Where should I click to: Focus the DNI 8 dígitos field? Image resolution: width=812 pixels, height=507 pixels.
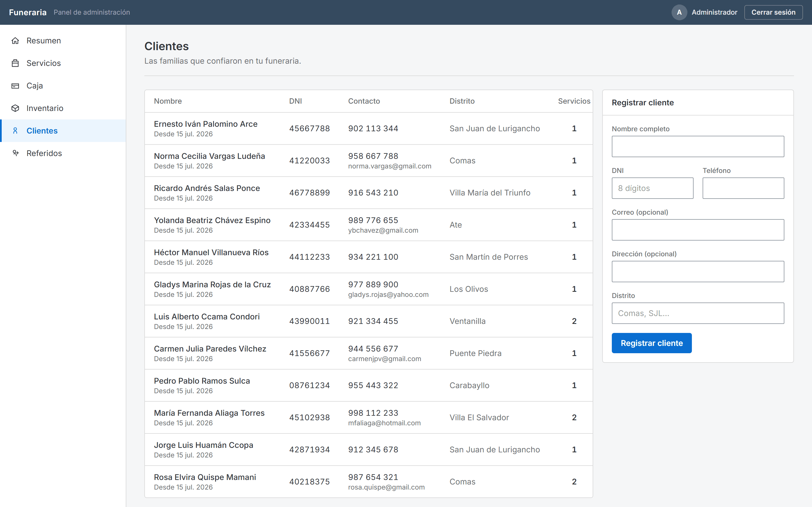click(652, 188)
